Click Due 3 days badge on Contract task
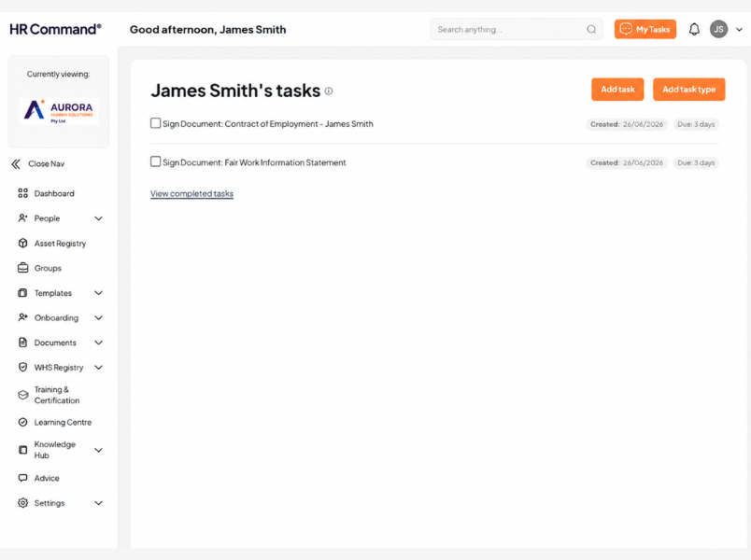 pos(696,124)
